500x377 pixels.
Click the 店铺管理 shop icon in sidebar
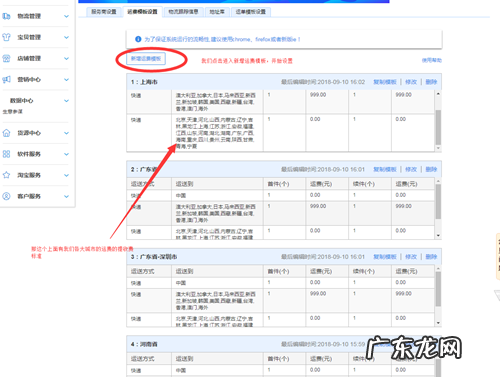click(x=6, y=58)
